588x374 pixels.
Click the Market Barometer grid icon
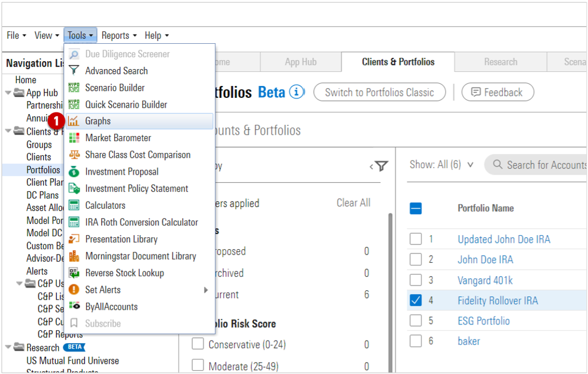point(74,138)
